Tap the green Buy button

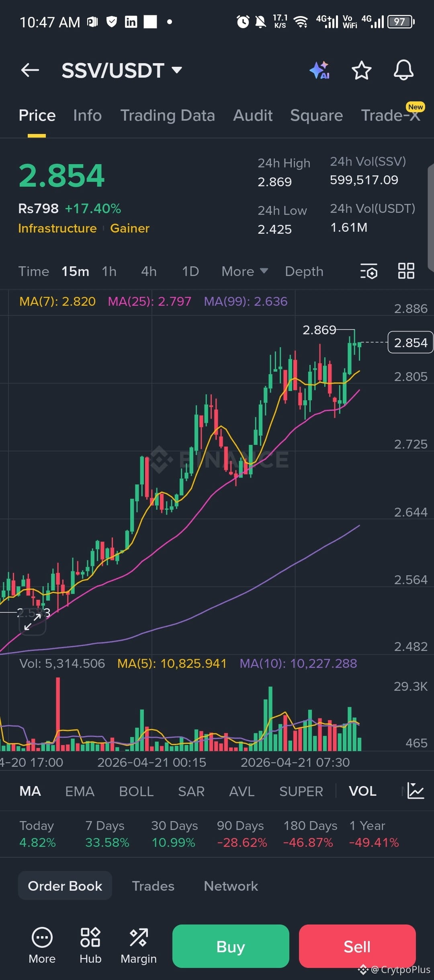coord(231,946)
